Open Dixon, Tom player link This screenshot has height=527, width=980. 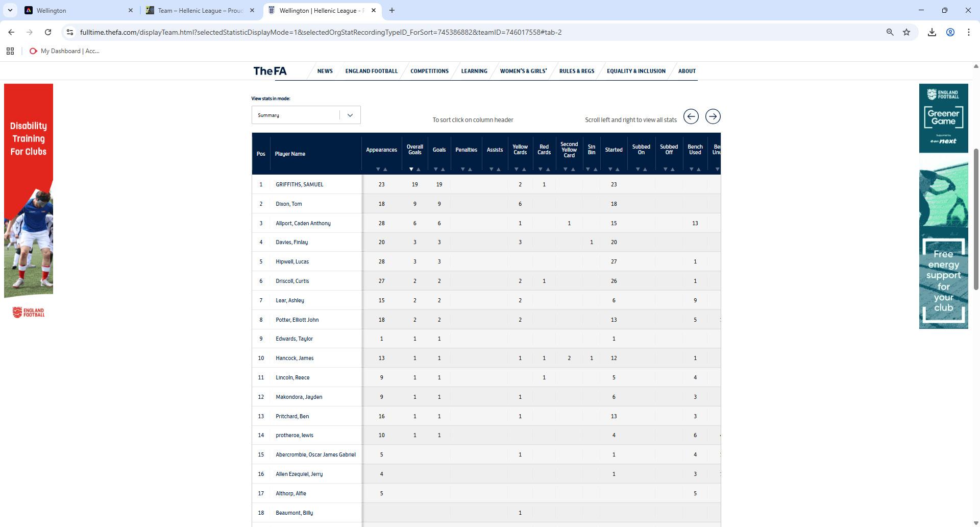click(288, 204)
